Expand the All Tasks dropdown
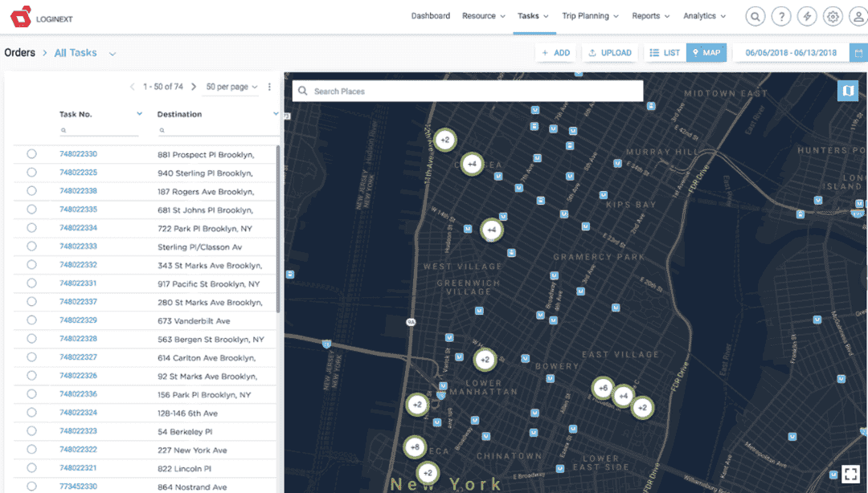This screenshot has width=868, height=493. tap(112, 53)
